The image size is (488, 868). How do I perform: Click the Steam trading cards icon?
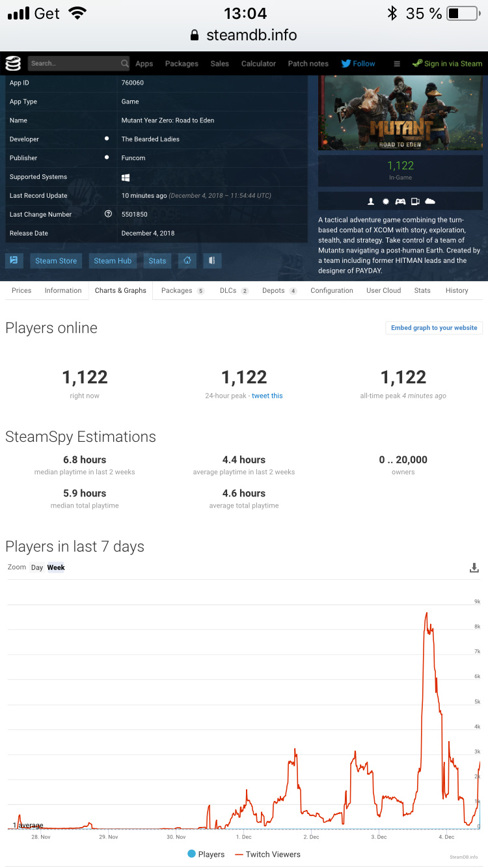pos(415,201)
